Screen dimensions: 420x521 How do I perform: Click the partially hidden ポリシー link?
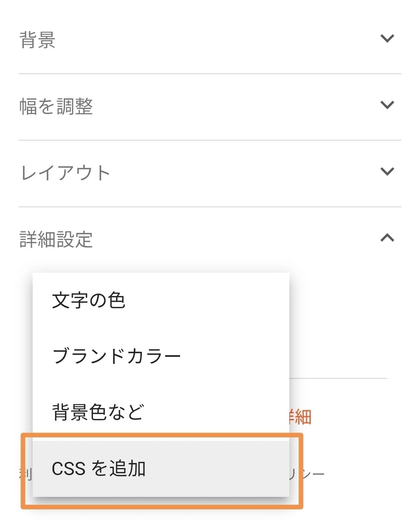pos(307,473)
